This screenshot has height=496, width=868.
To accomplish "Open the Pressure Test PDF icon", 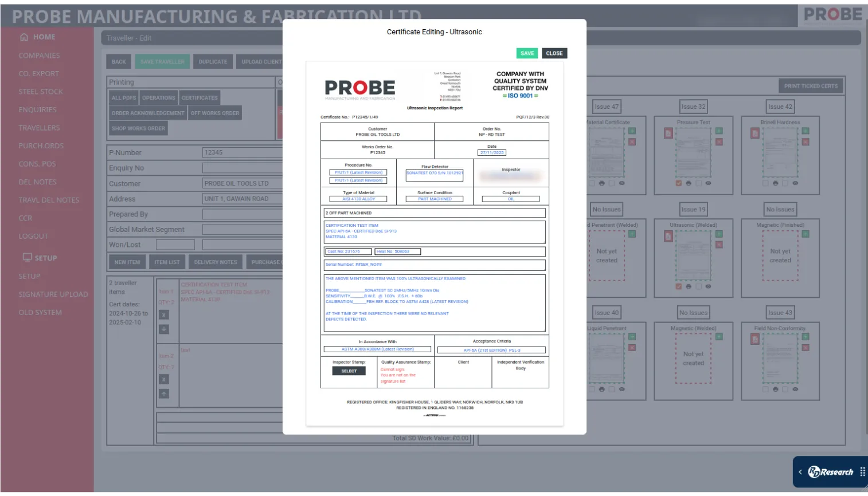I will (668, 133).
